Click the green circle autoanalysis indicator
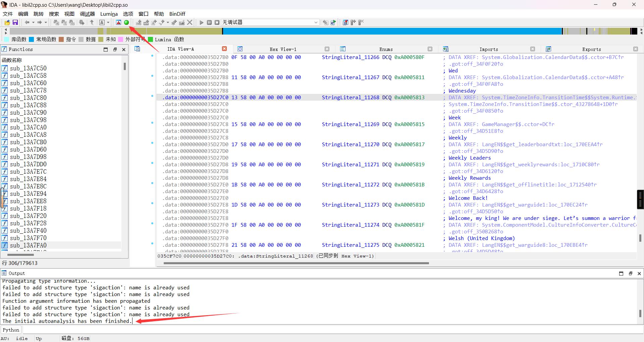This screenshot has width=644, height=342. pyautogui.click(x=126, y=22)
